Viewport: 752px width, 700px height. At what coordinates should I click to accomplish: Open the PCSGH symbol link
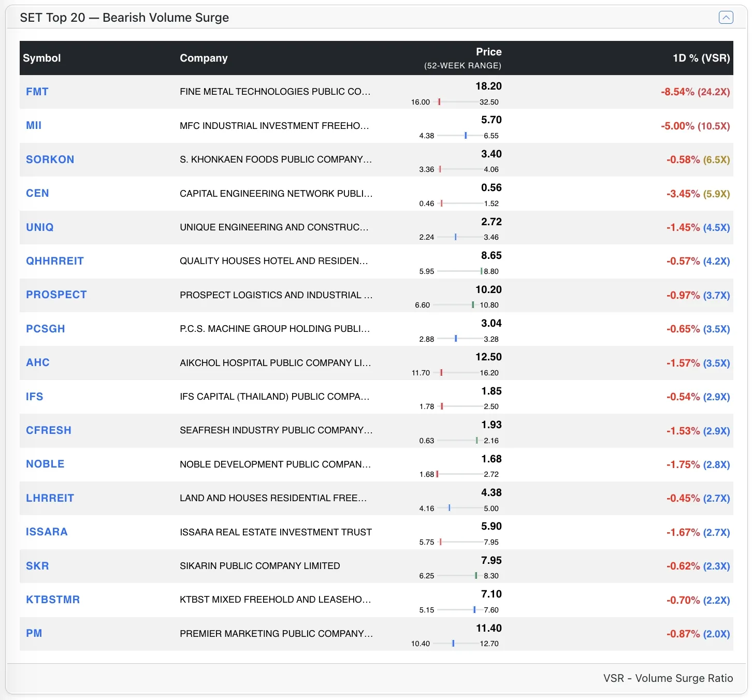coord(46,329)
